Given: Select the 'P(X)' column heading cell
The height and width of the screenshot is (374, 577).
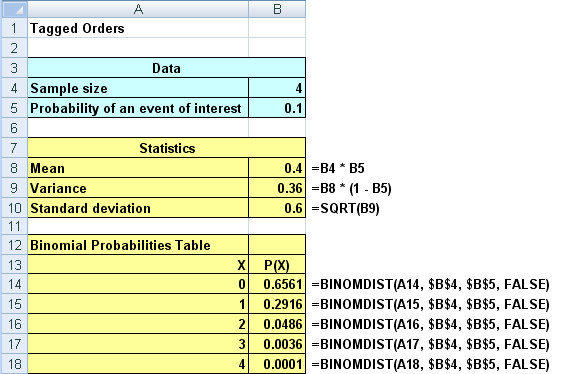Looking at the screenshot, I should point(277,265).
